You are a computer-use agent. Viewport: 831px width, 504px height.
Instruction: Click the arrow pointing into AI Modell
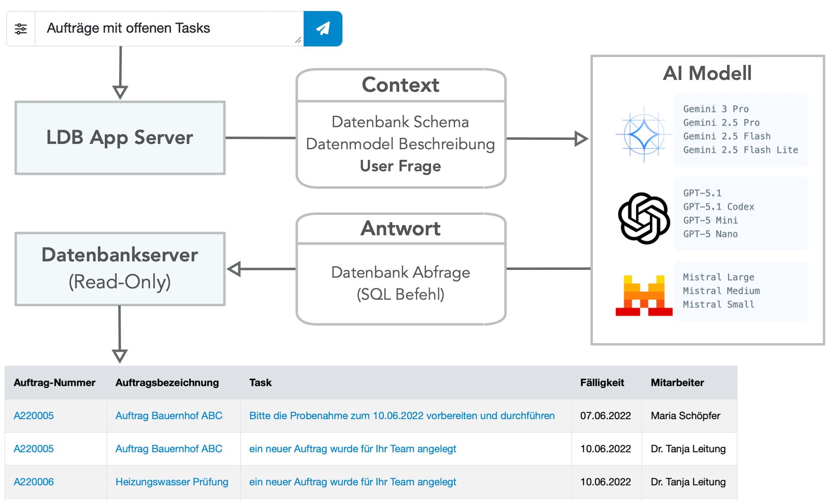click(x=580, y=139)
